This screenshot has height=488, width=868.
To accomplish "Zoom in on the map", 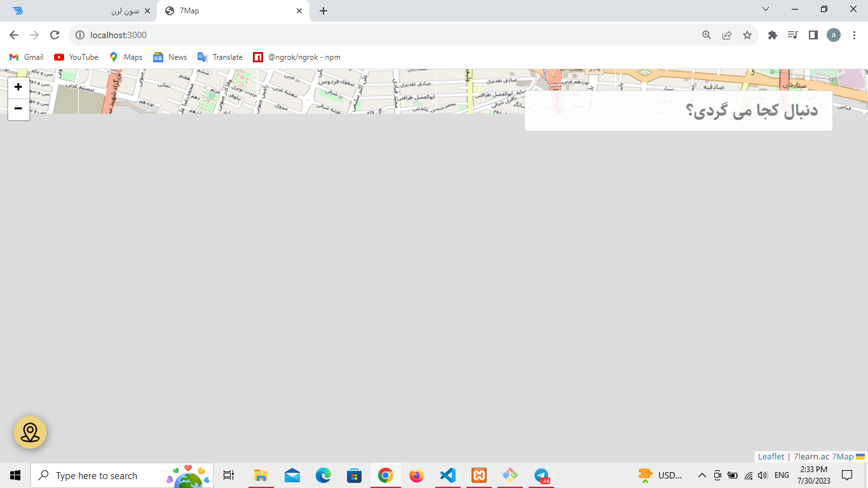I will point(18,87).
